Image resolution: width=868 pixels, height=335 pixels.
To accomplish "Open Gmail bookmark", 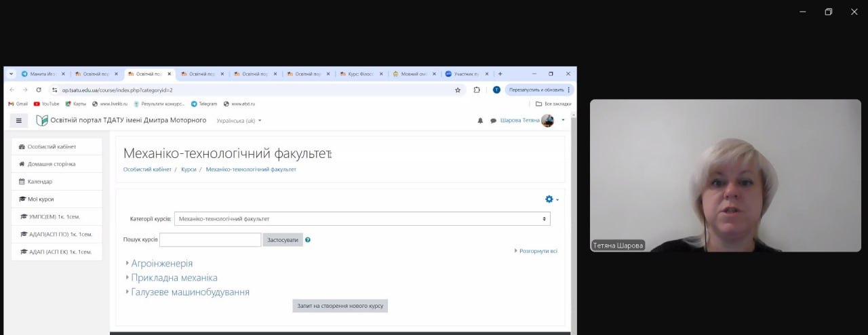I will [x=18, y=104].
